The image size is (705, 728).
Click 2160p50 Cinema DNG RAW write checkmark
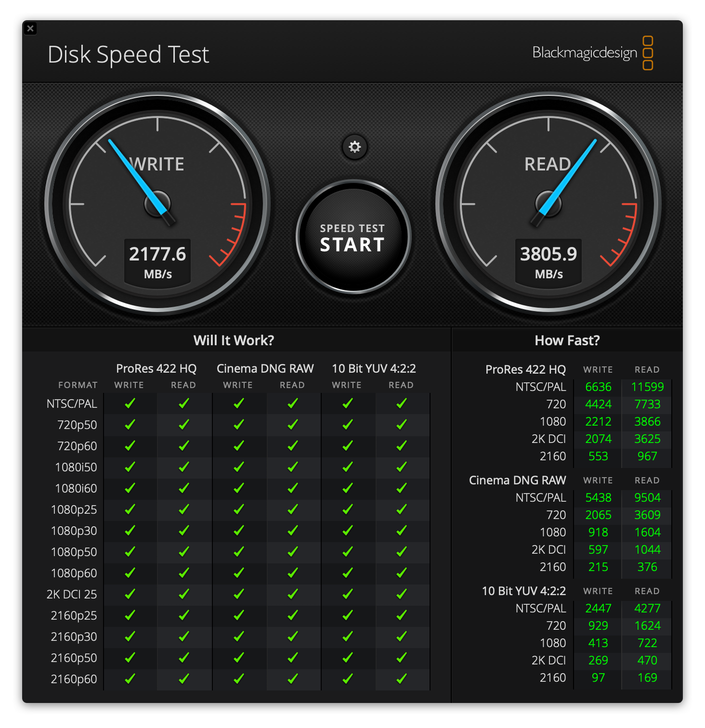tap(239, 658)
